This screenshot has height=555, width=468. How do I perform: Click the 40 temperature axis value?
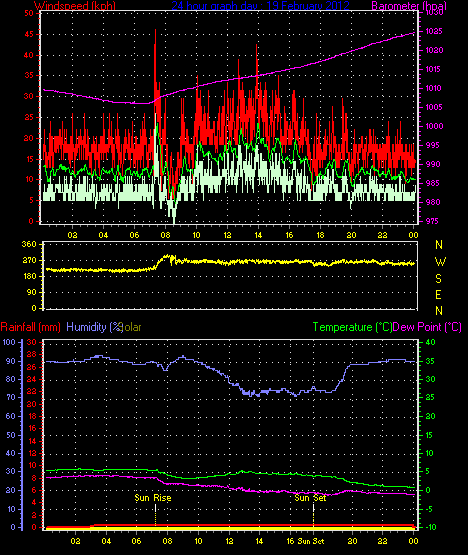point(430,342)
